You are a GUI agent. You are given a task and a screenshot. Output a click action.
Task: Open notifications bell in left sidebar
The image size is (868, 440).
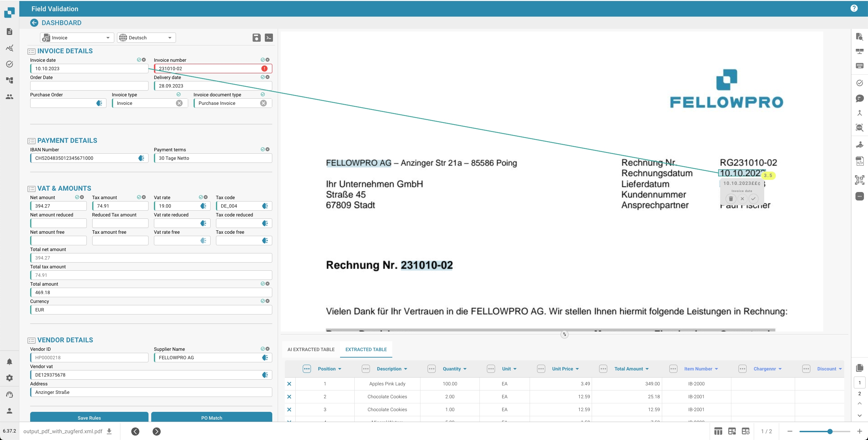pos(9,362)
